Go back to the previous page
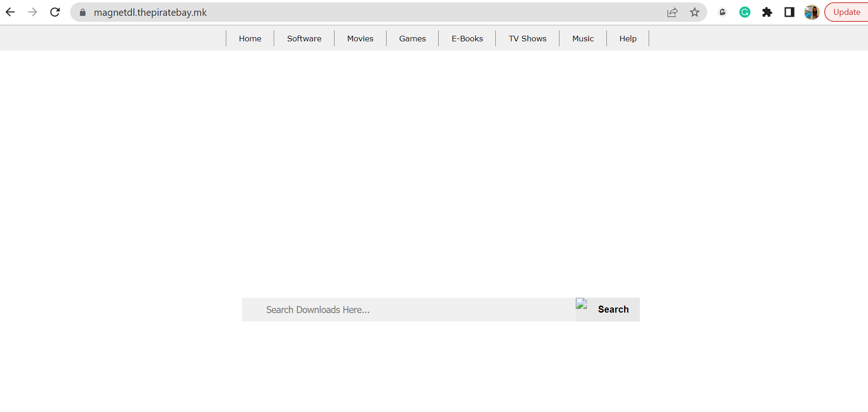 10,13
